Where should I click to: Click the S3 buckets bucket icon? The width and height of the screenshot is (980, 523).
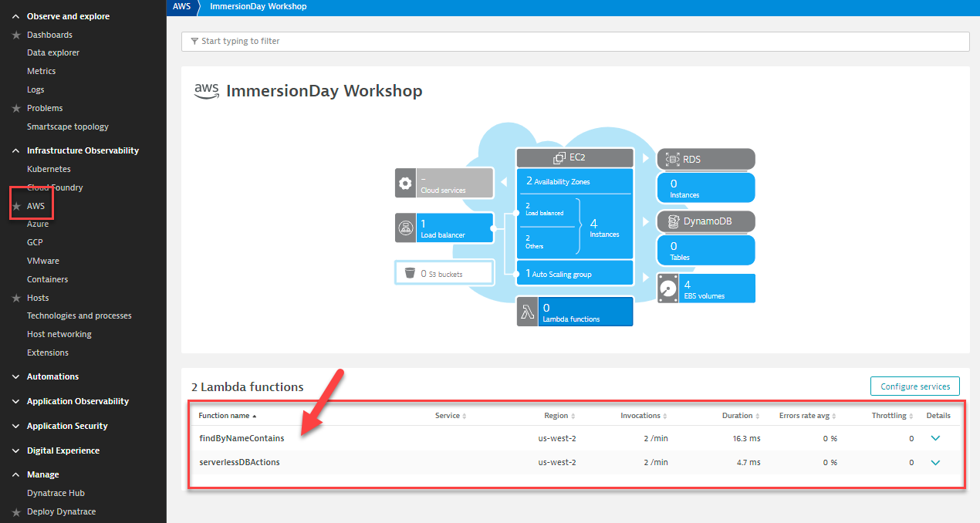pyautogui.click(x=410, y=273)
